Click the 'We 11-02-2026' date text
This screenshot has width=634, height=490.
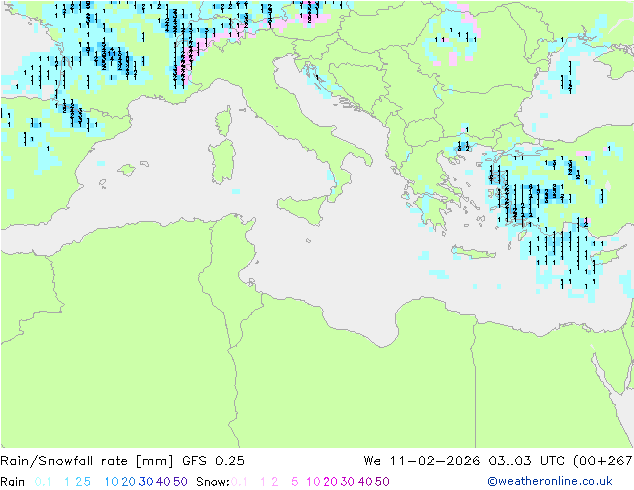pos(422,461)
